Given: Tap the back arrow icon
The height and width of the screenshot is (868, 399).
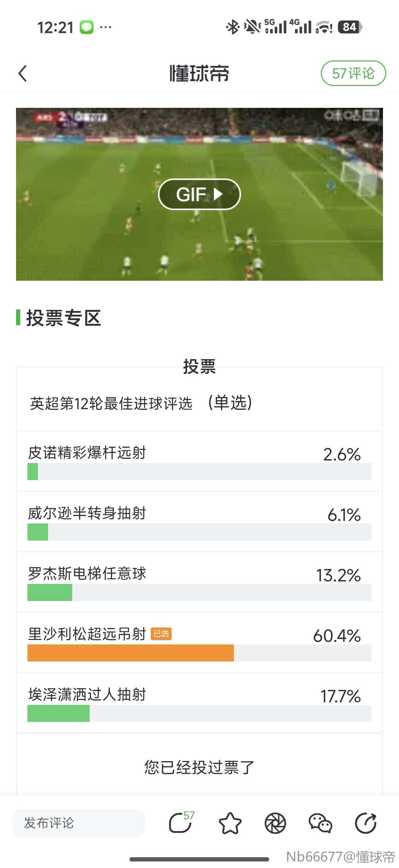Looking at the screenshot, I should pos(23,74).
